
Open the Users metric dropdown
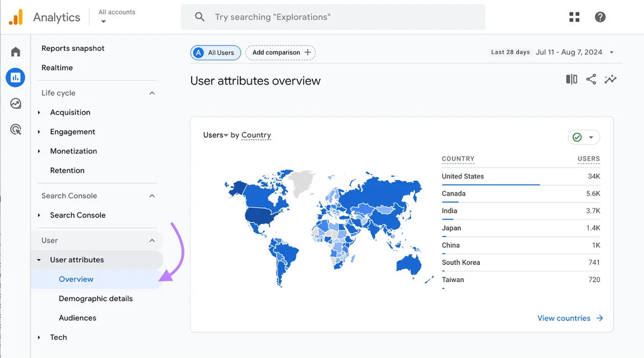pos(216,135)
